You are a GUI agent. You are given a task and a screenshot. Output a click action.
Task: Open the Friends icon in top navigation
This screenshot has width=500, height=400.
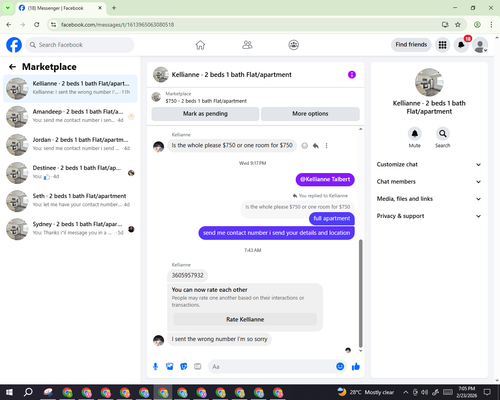pyautogui.click(x=247, y=45)
